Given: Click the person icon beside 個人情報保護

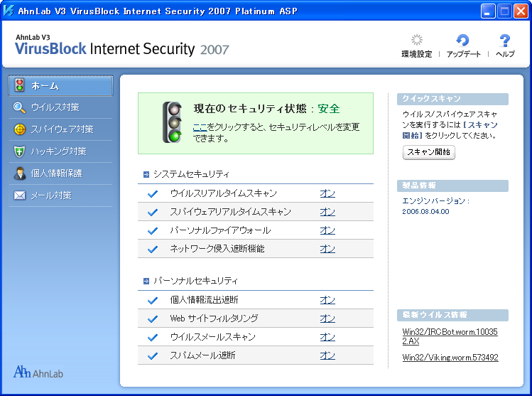Looking at the screenshot, I should 20,173.
